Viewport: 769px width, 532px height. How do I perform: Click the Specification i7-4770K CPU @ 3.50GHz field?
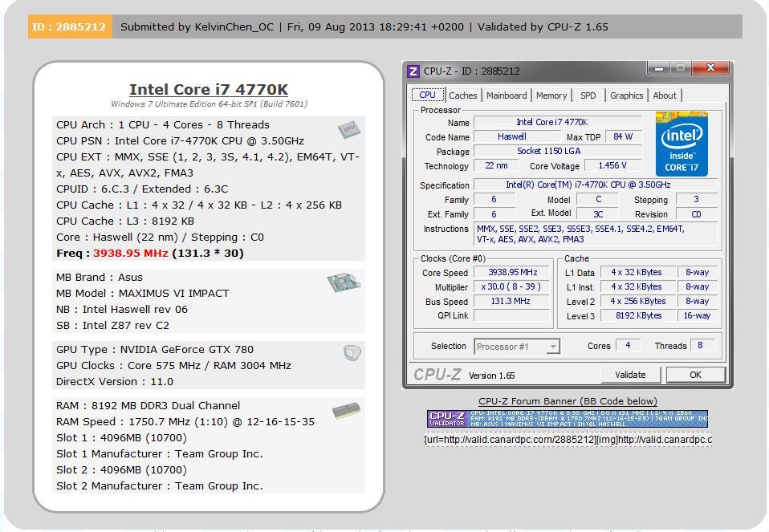tap(596, 185)
